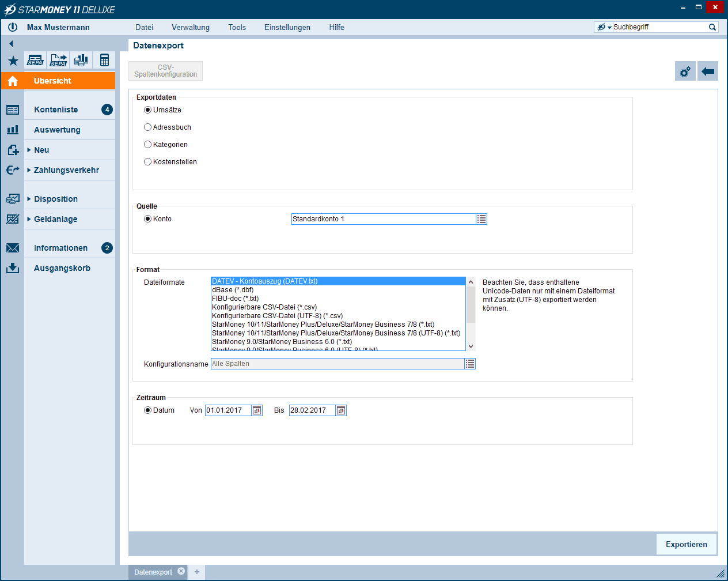Viewport: 728px width, 581px height.
Task: Select the Kostenstellen radio button
Action: (148, 162)
